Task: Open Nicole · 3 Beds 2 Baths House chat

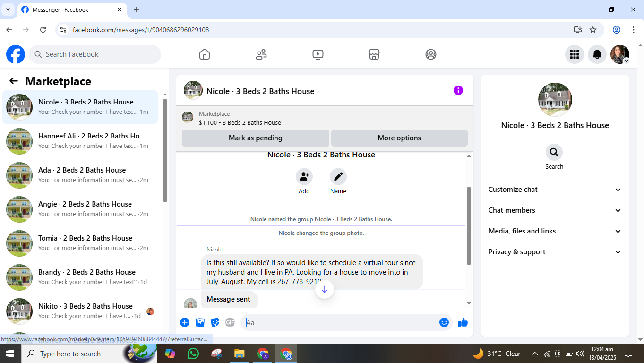Action: 80,107
